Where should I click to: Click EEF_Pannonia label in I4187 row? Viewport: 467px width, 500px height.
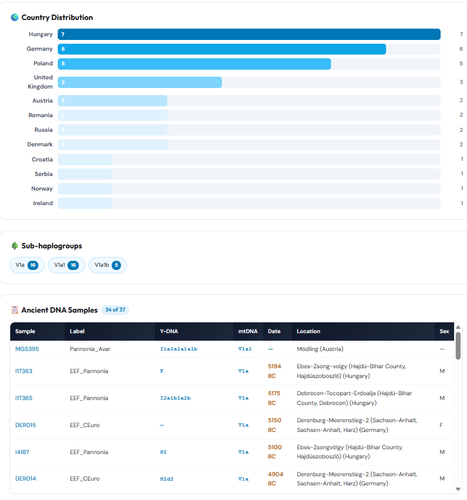pos(89,452)
